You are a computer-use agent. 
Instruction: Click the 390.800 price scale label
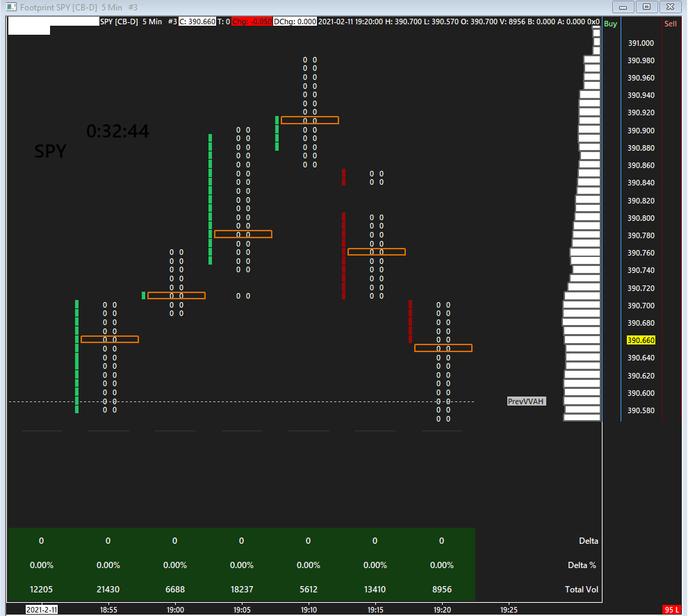pyautogui.click(x=641, y=218)
